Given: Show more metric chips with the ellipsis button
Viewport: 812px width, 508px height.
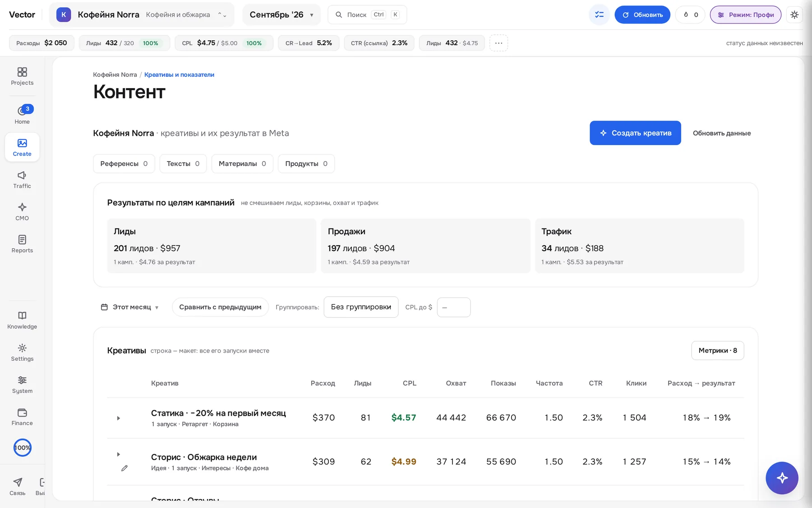Looking at the screenshot, I should (498, 43).
